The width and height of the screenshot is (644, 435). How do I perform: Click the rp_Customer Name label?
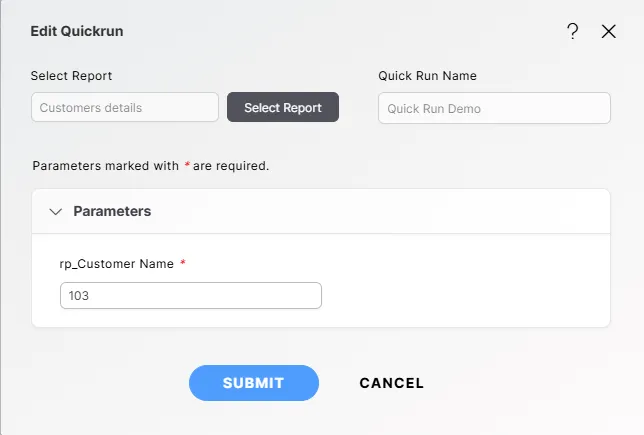(x=116, y=264)
